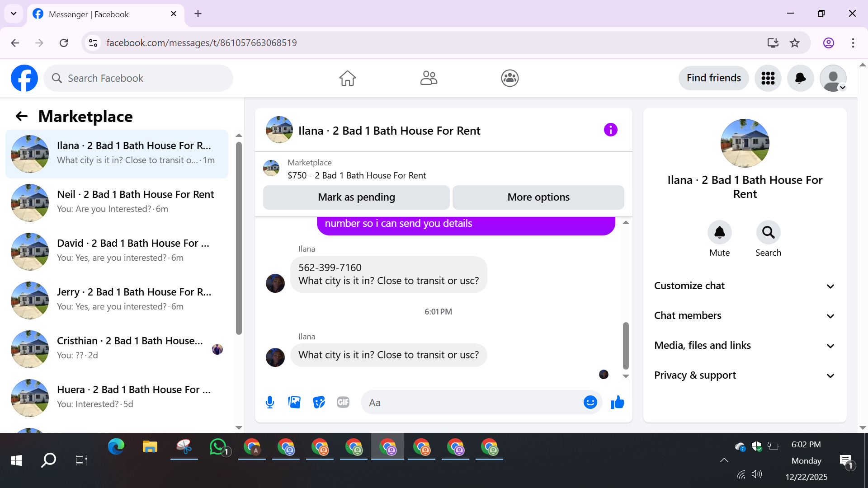Click the voice clip microphone icon
Screen dimensions: 868x488
(x=270, y=402)
